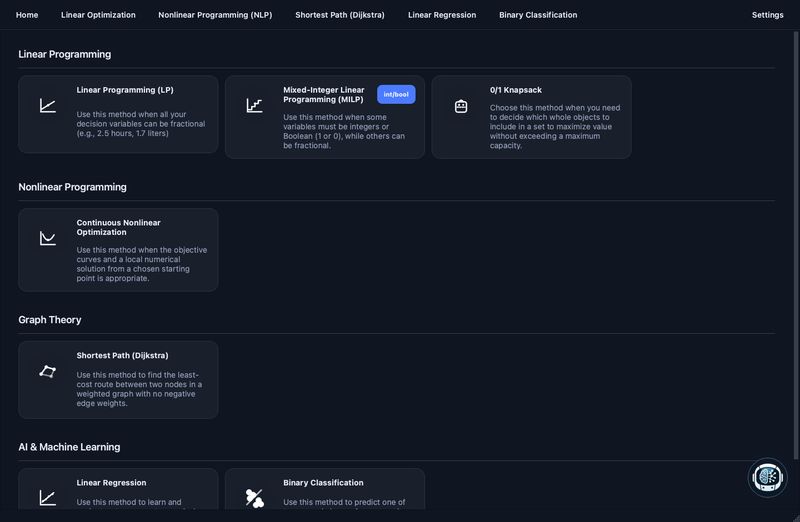
Task: Click the int/bool badge on MILP card
Action: (396, 94)
